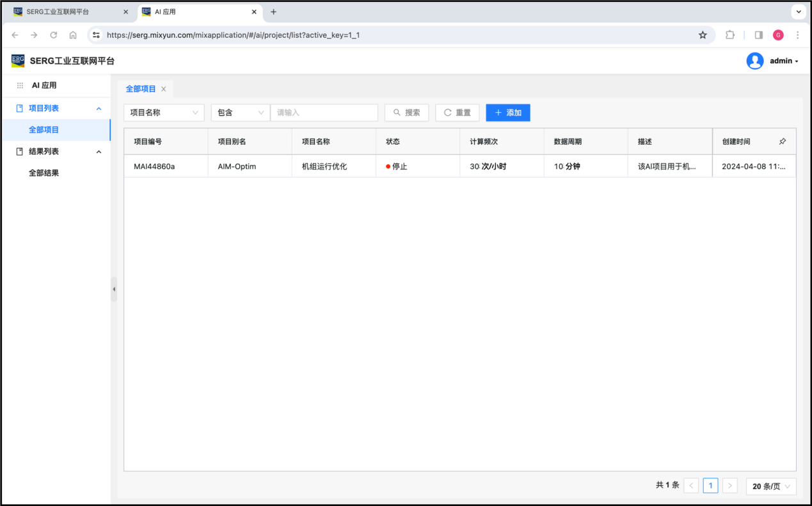Collapse the sidebar using the side handle arrow
Screen dimensions: 812x506
click(x=114, y=290)
